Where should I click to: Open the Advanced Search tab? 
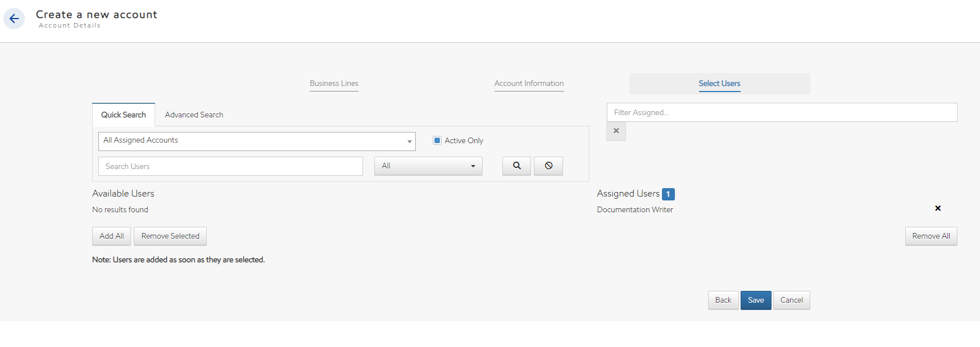pyautogui.click(x=194, y=115)
